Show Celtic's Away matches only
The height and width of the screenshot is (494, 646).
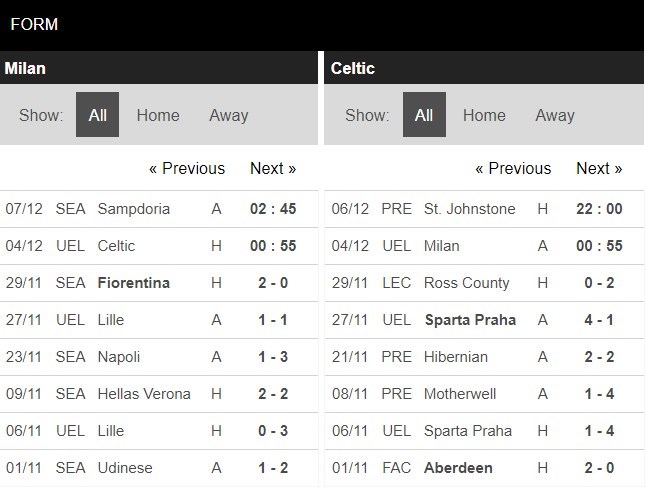click(554, 115)
